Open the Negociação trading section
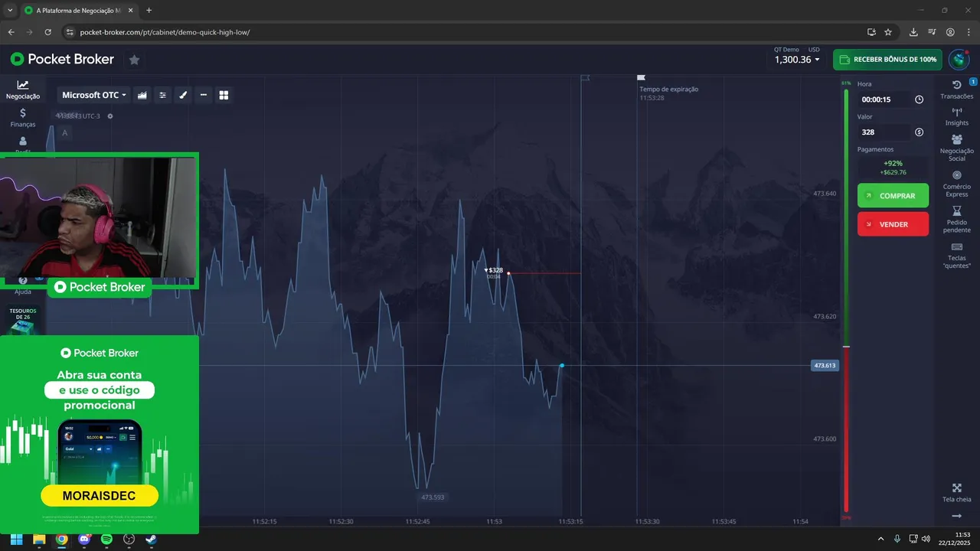The height and width of the screenshot is (551, 980). 23,90
